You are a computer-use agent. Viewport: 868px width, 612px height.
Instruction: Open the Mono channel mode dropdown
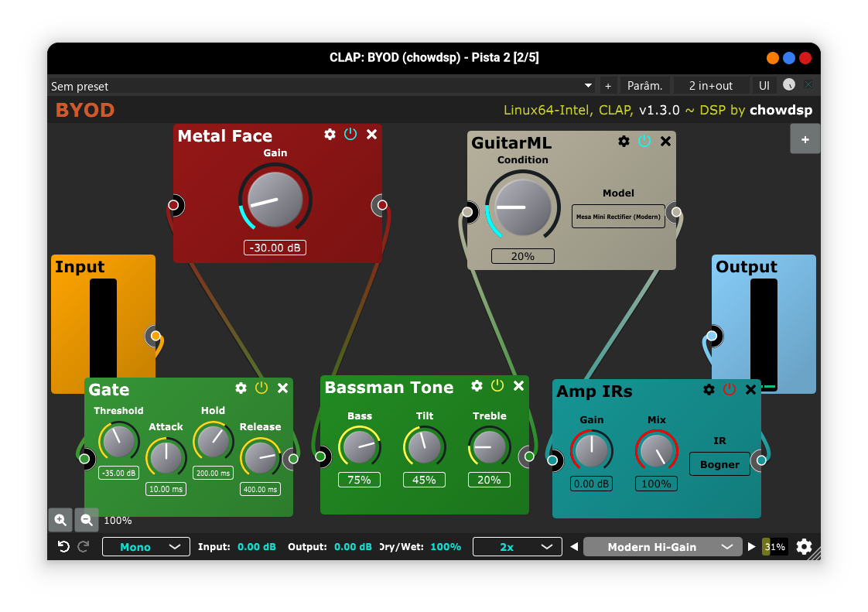[146, 547]
